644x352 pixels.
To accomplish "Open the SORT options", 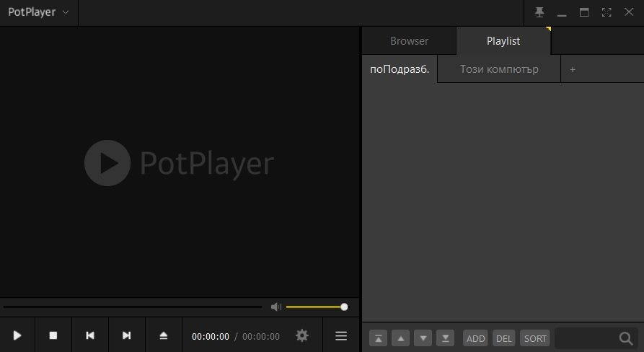I will (x=535, y=338).
